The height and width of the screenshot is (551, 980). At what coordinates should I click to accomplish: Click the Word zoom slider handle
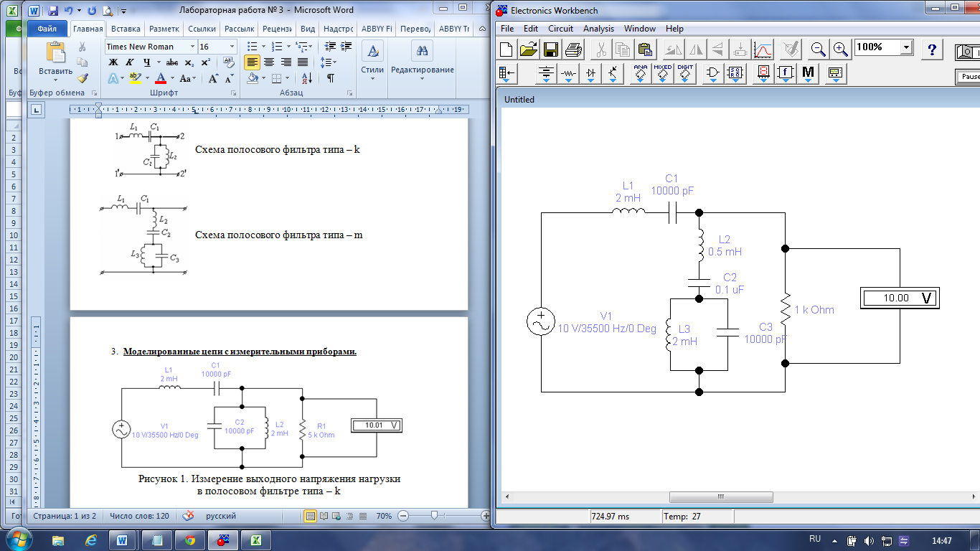click(x=434, y=516)
